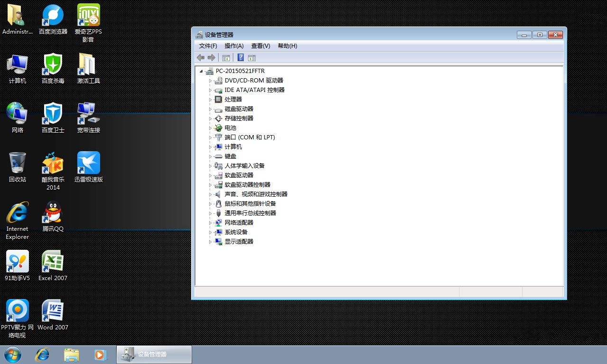Select the 处理器 category icon
This screenshot has height=364, width=607.
[x=218, y=99]
